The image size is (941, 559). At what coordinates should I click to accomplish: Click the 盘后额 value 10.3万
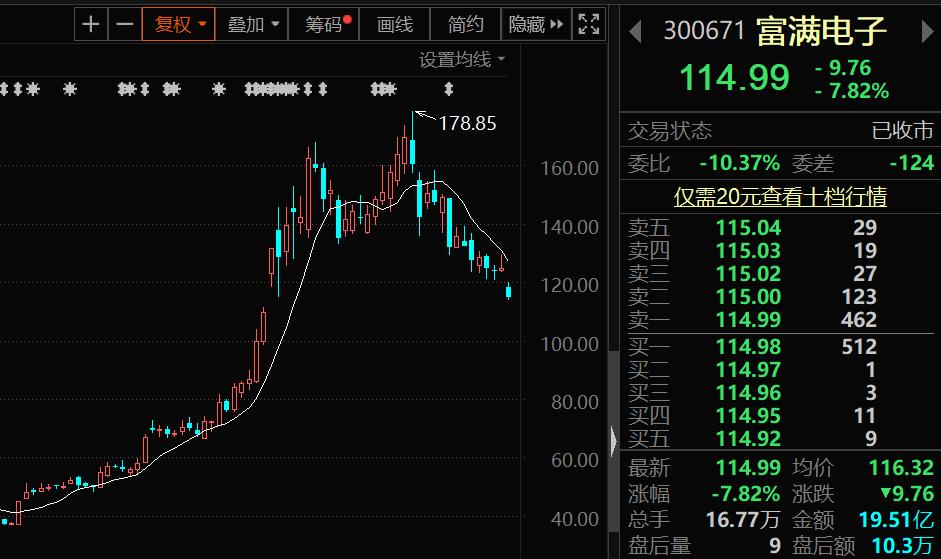903,545
